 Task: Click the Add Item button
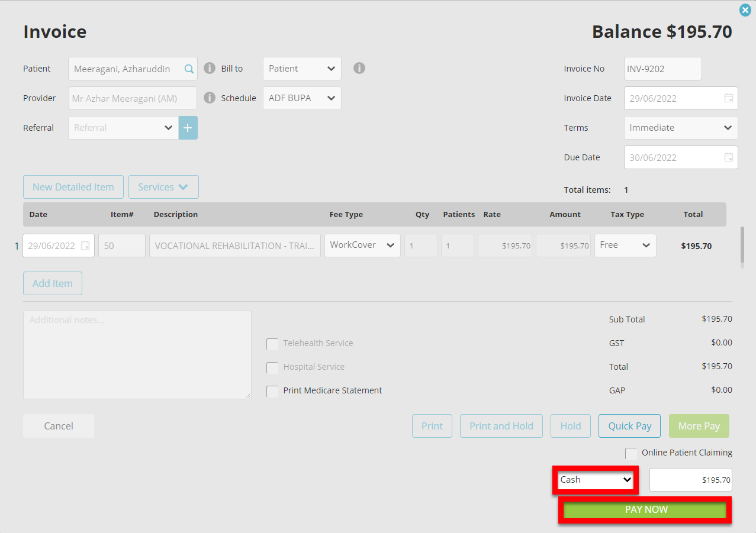click(53, 283)
